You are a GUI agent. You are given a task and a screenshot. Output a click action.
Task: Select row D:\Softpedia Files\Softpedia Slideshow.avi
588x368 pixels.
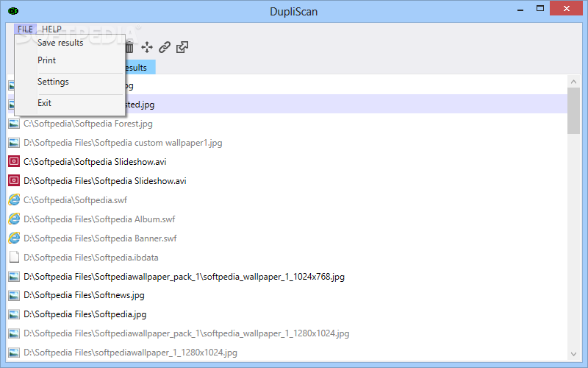[287, 181]
